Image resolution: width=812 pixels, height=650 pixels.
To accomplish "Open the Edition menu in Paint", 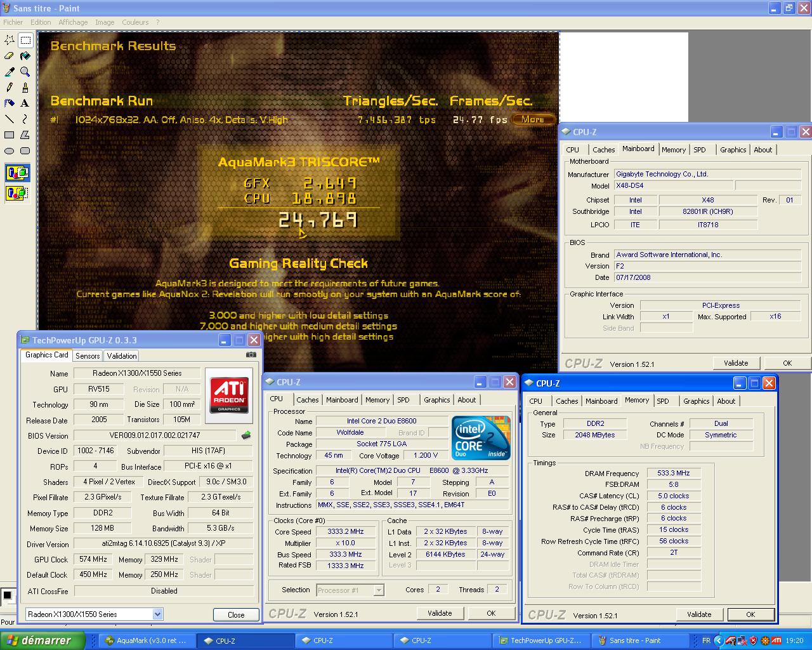I will point(41,22).
